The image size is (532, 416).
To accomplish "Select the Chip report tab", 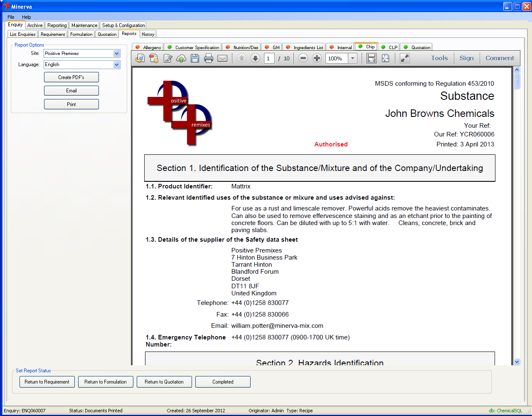I will (366, 47).
